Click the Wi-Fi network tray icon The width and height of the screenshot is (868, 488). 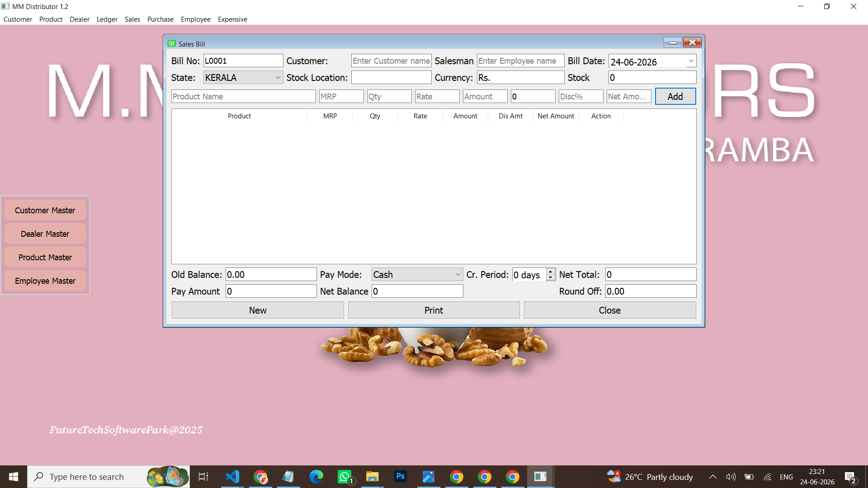point(768,477)
